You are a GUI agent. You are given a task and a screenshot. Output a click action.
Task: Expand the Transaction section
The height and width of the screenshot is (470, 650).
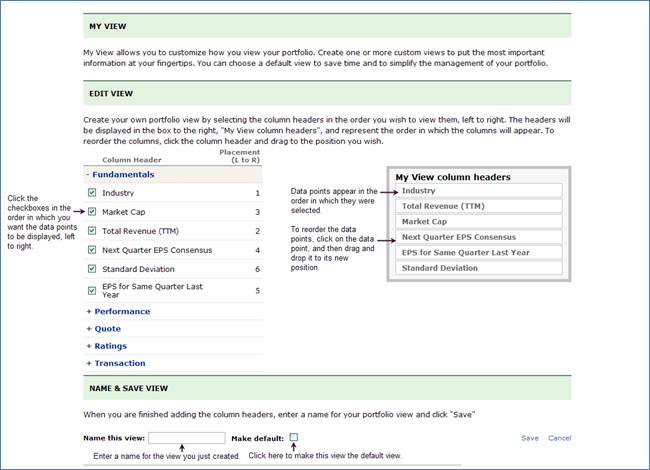116,363
